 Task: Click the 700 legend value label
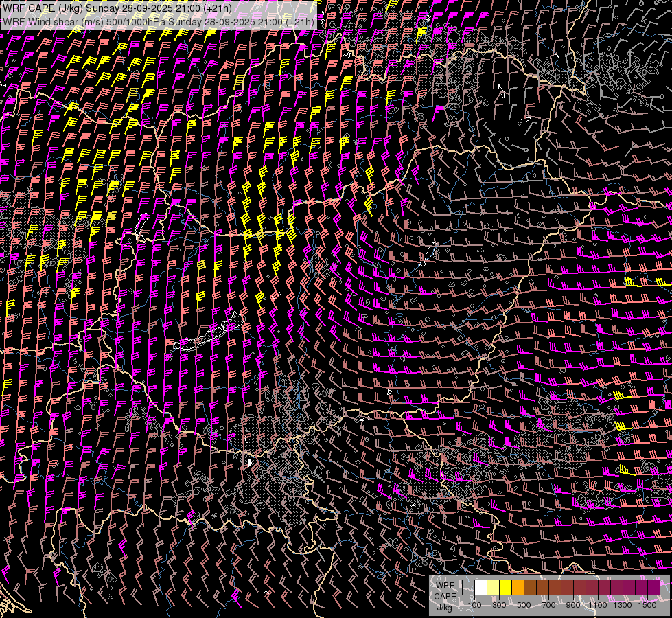coord(548,605)
